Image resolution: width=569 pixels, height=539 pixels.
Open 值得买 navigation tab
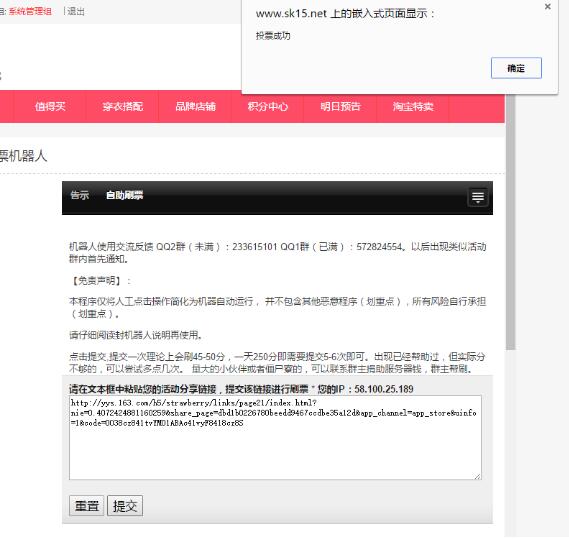pyautogui.click(x=50, y=106)
